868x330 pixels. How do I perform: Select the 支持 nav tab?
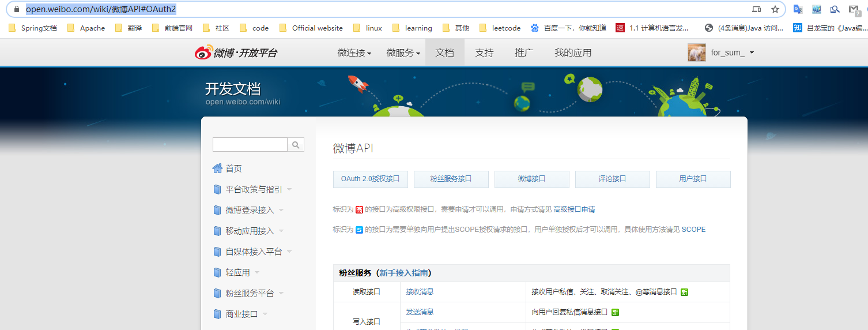coord(484,52)
